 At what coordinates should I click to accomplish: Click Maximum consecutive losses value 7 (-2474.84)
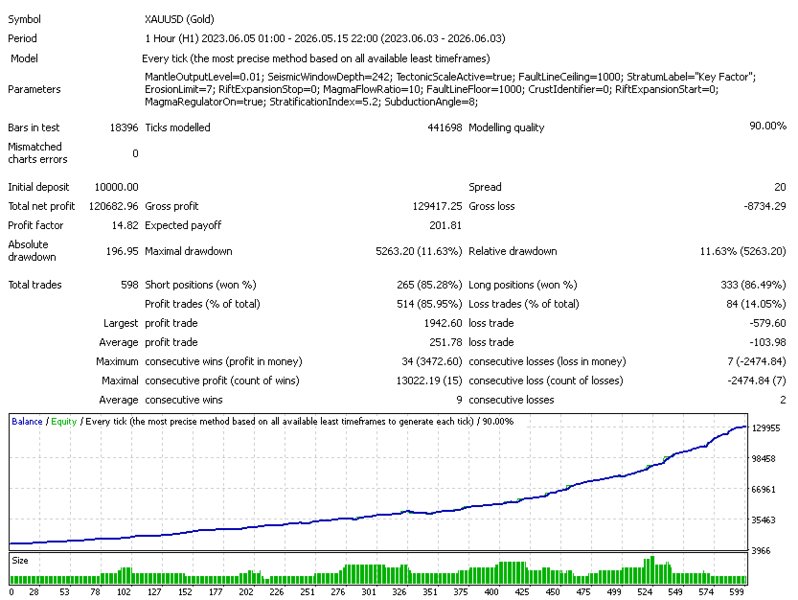pos(756,362)
